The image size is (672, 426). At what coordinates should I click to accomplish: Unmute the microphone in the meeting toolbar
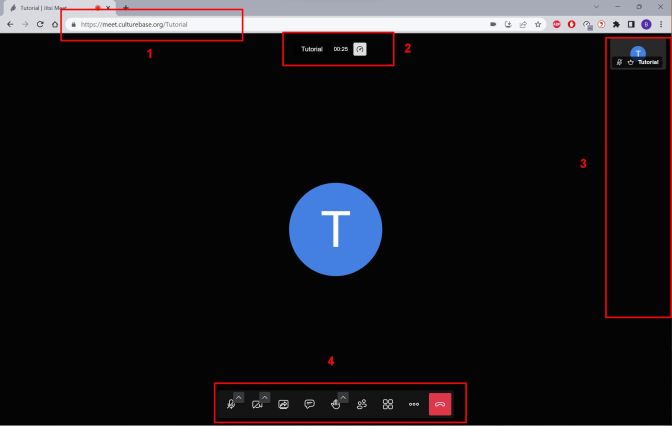click(x=231, y=404)
